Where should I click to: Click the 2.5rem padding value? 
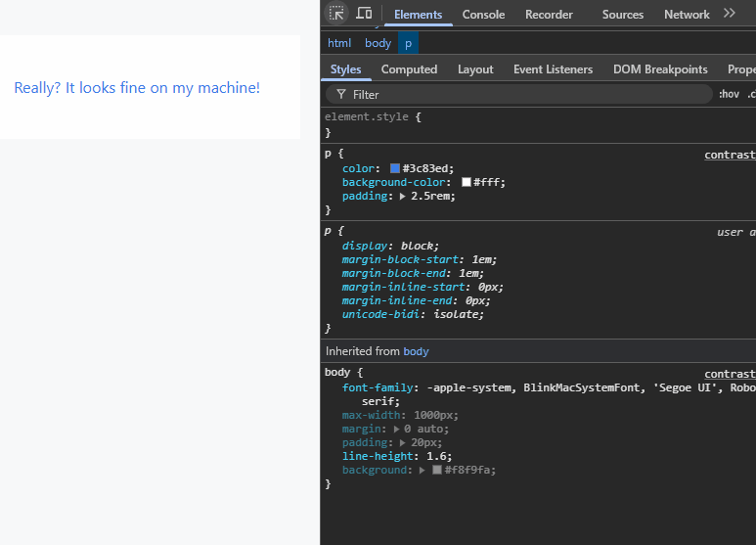pyautogui.click(x=430, y=196)
